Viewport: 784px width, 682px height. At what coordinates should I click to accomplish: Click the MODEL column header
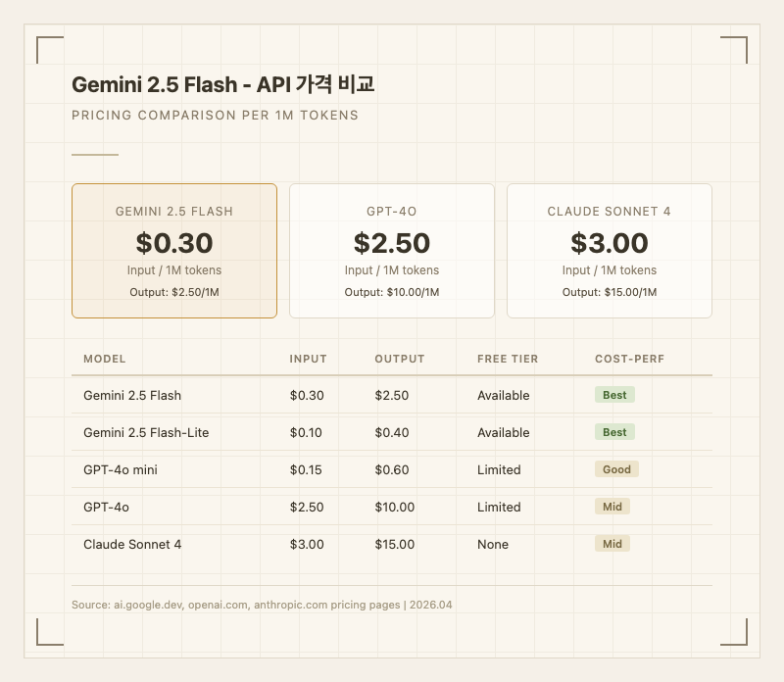(x=105, y=360)
